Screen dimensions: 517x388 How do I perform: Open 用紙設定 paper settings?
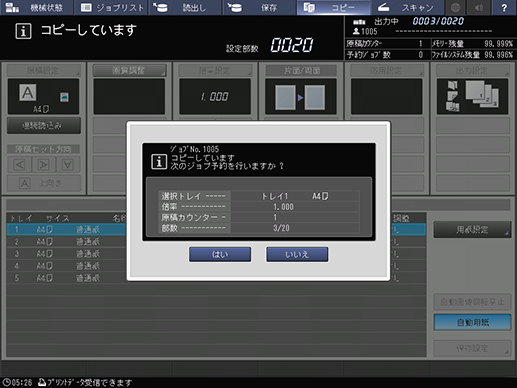point(472,230)
